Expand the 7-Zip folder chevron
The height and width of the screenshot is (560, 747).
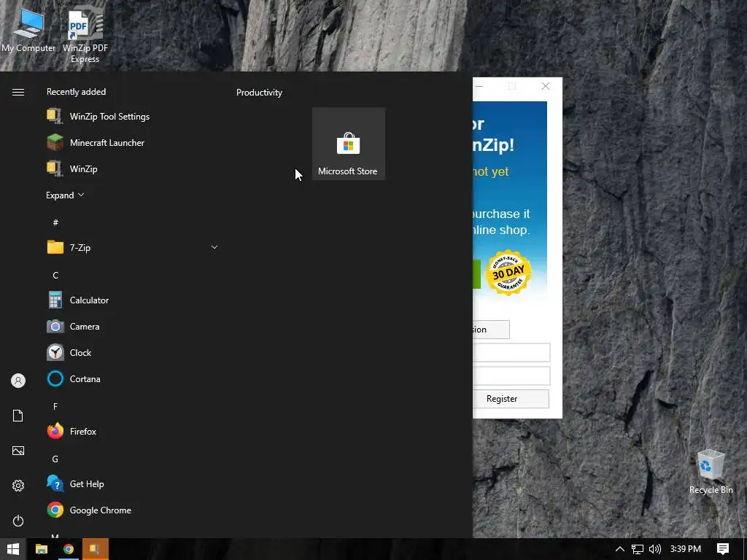tap(214, 247)
